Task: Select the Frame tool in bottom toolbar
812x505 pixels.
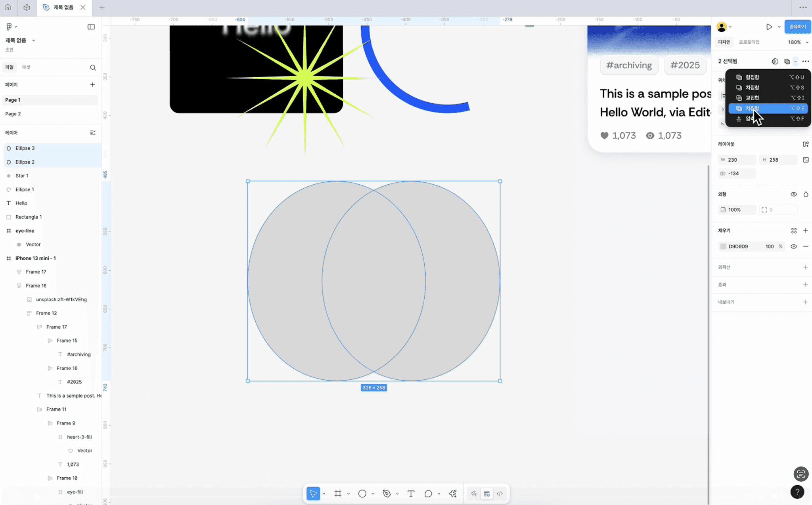Action: click(x=338, y=494)
